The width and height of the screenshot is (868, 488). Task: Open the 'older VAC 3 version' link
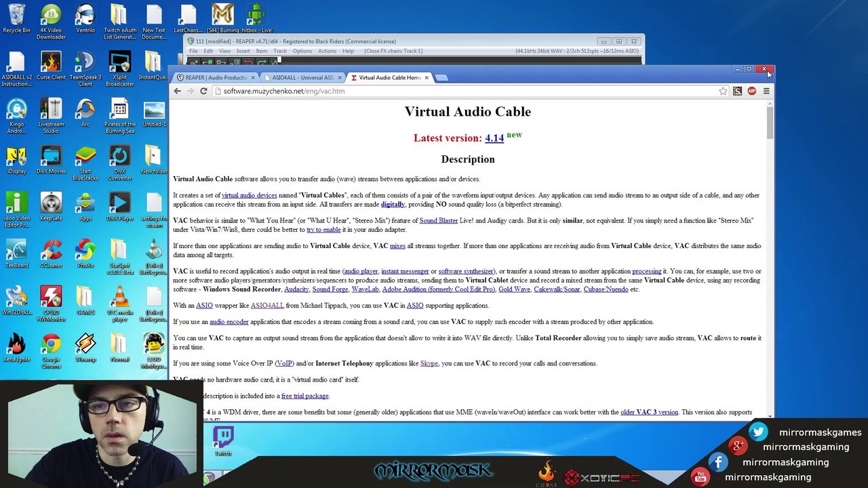pos(649,412)
